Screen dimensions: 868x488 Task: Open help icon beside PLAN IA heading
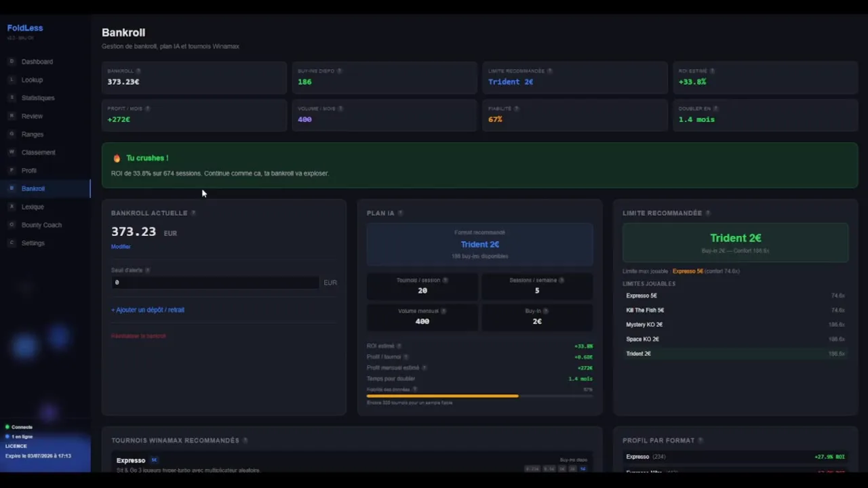(400, 213)
